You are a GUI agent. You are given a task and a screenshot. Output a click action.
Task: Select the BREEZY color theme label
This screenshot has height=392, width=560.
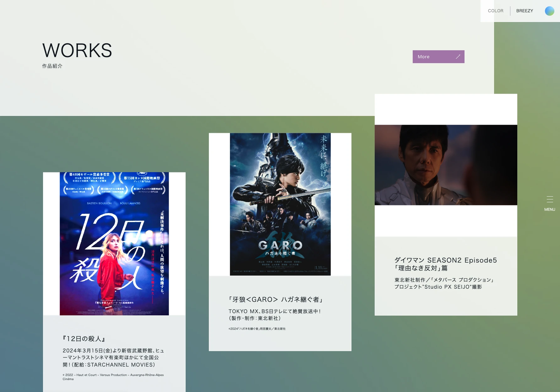pyautogui.click(x=525, y=11)
